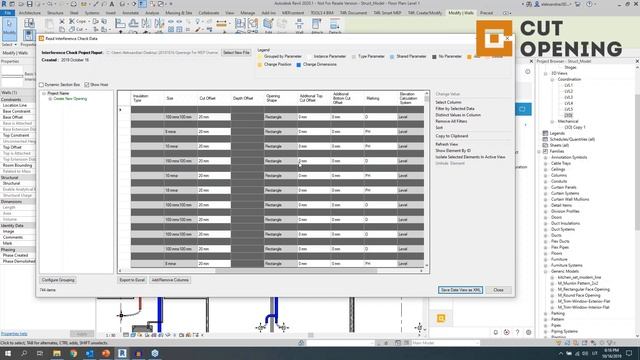
Task: Enable Dynamic Section Box checkbox
Action: 42,85
